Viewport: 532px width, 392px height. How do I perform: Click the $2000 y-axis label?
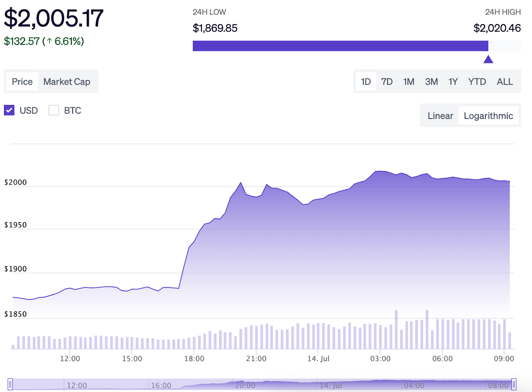pos(15,182)
